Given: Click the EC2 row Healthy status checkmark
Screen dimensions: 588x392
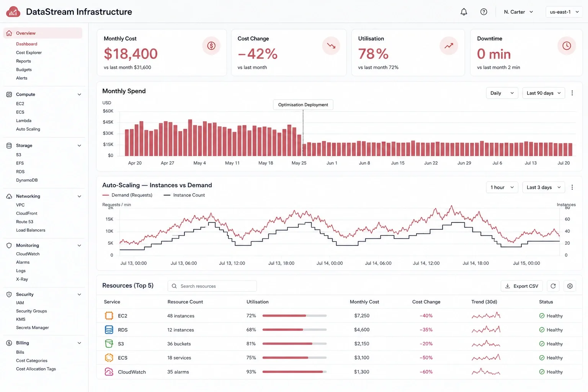Looking at the screenshot, I should (x=542, y=316).
